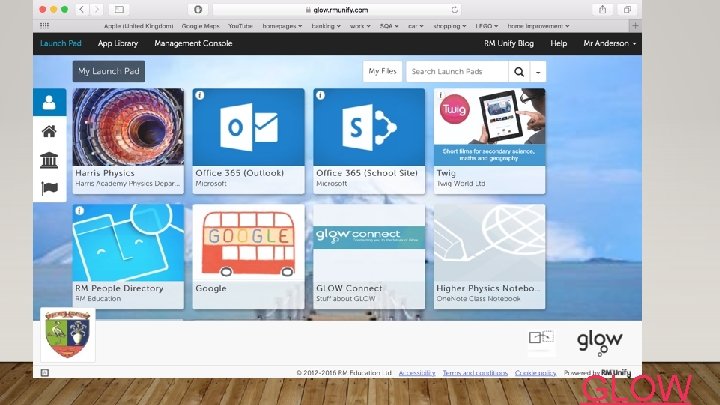Open YouTube bookmark
This screenshot has height=405, width=720.
click(x=240, y=26)
